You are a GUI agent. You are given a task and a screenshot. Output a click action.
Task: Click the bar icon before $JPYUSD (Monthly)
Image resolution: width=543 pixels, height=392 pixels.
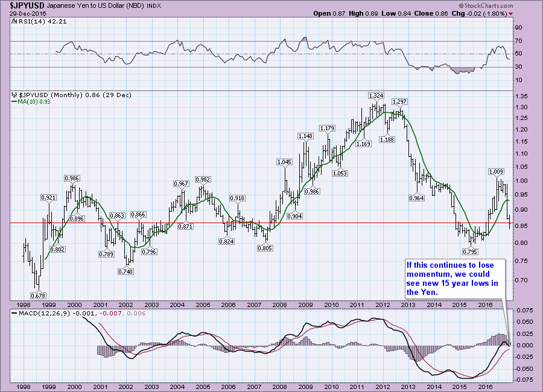[15, 95]
